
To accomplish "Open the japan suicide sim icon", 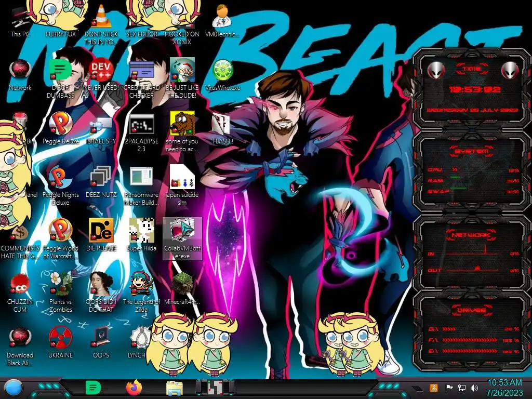I will coord(182,185).
